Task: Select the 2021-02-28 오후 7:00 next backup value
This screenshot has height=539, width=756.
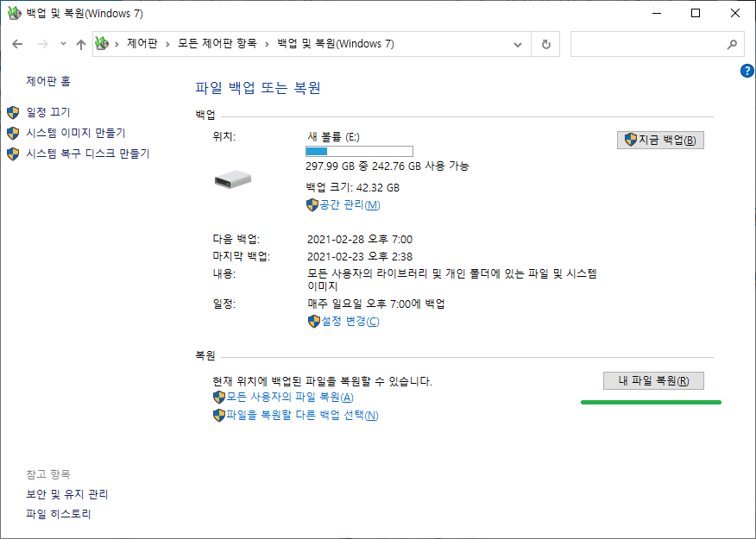Action: pyautogui.click(x=360, y=240)
